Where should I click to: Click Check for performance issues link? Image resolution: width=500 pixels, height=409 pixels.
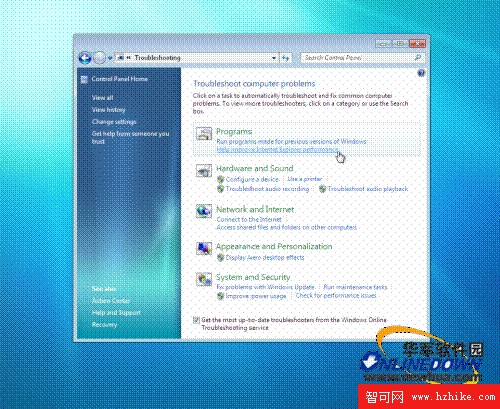[336, 295]
